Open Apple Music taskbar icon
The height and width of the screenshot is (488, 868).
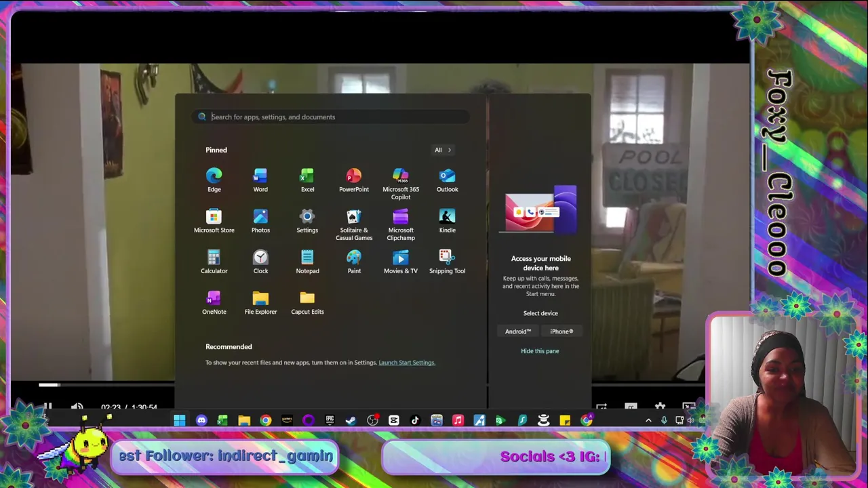pos(458,420)
